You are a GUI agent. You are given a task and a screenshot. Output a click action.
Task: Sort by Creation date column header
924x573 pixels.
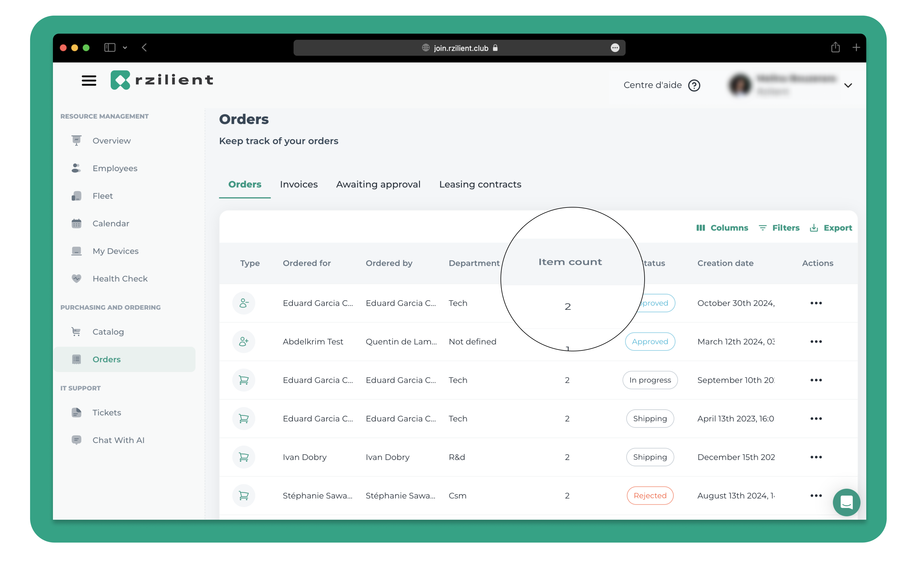click(725, 263)
